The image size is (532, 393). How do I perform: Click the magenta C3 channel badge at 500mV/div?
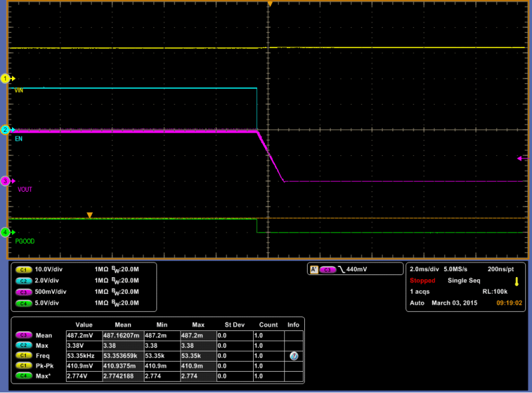coord(23,291)
